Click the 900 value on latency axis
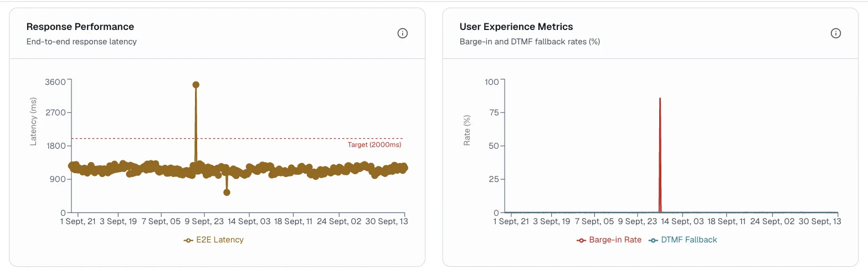 [x=58, y=179]
